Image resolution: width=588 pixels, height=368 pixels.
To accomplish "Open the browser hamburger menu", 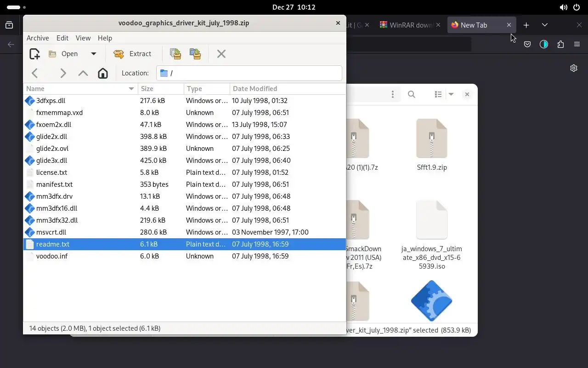I will coord(577,45).
